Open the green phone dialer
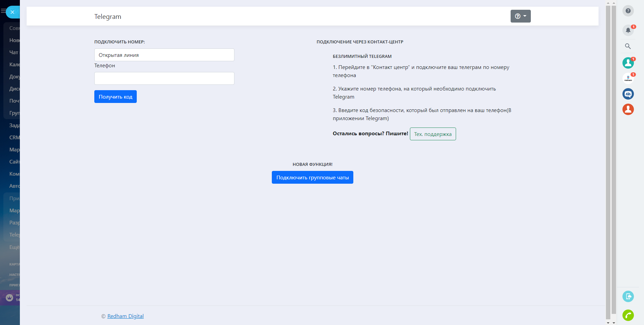The image size is (644, 325). click(x=628, y=315)
